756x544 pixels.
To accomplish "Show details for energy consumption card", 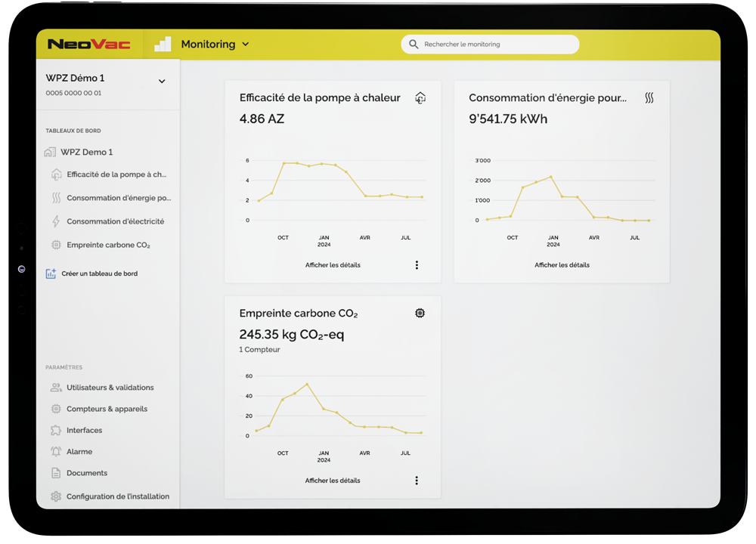I will click(562, 265).
